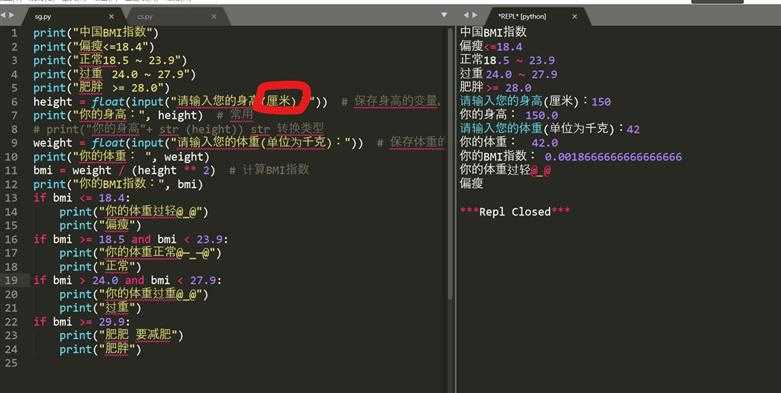Click the 'if bmi <= 18.4:' line
Image resolution: width=781 pixels, height=393 pixels.
pyautogui.click(x=82, y=198)
